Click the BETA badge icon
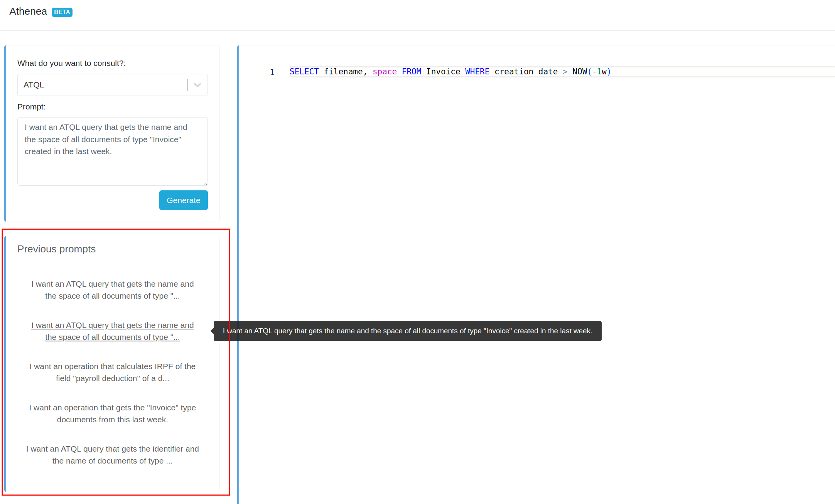835x504 pixels. click(62, 12)
